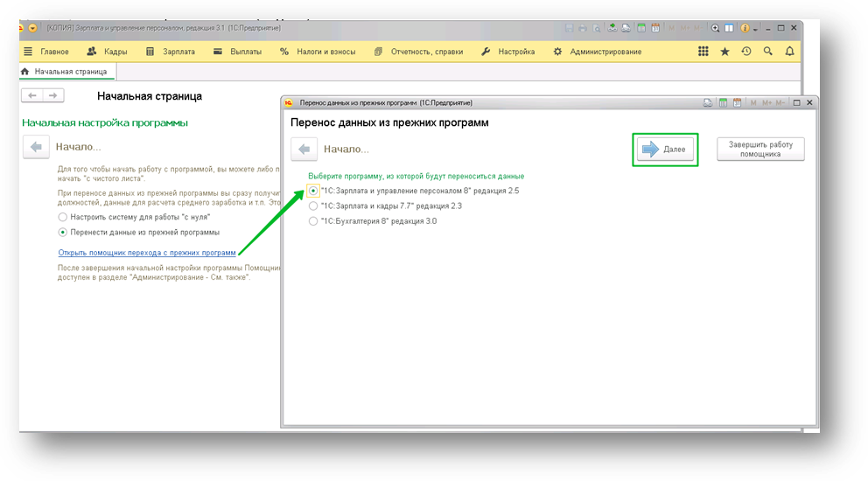Click the print preview icon in main title bar
Image resolution: width=868 pixels, height=481 pixels.
point(596,28)
